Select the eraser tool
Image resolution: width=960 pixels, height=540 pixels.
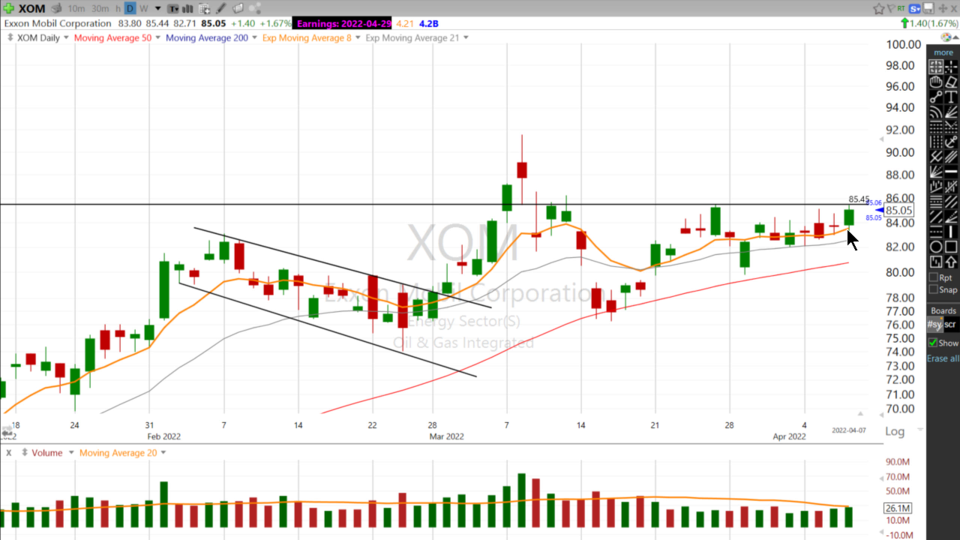(x=951, y=81)
